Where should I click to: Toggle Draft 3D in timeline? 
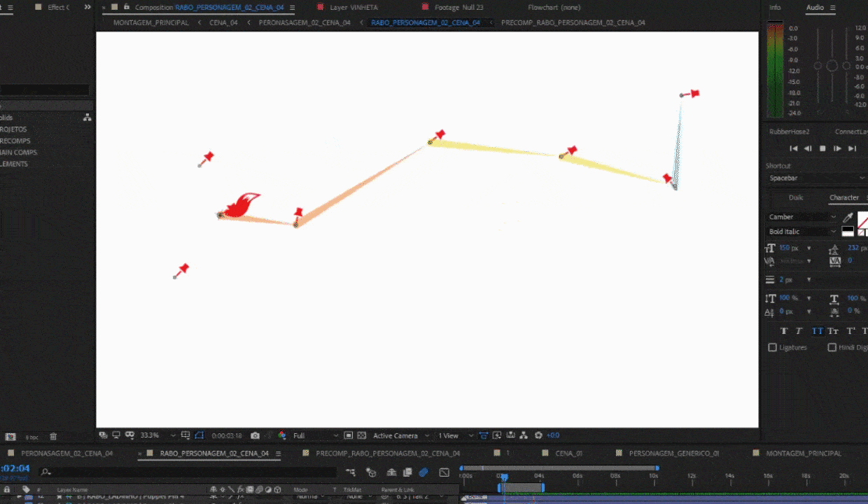[371, 472]
